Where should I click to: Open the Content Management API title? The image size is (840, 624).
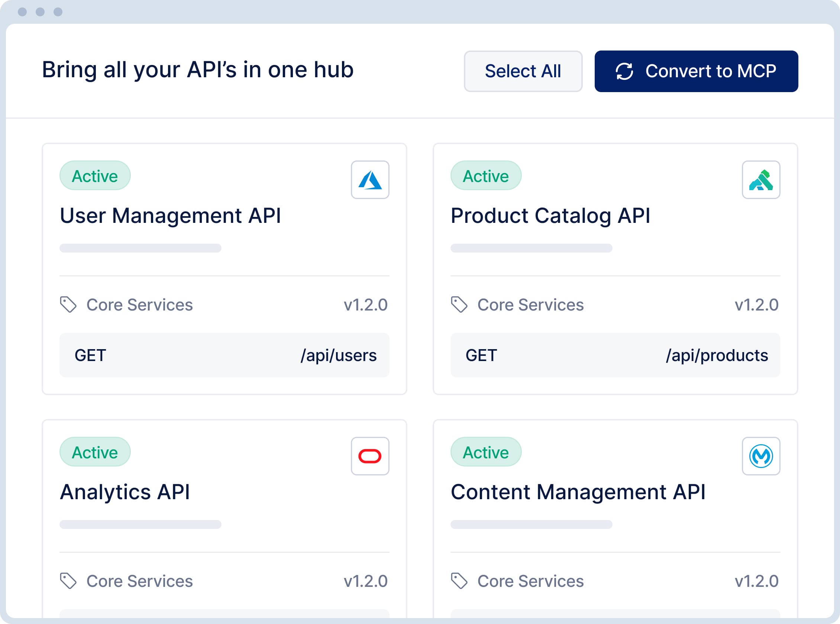pos(578,492)
